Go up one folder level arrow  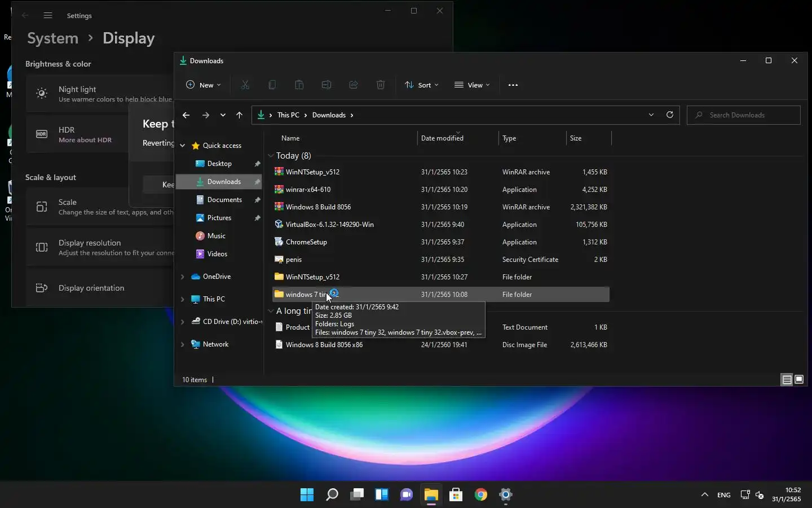239,115
